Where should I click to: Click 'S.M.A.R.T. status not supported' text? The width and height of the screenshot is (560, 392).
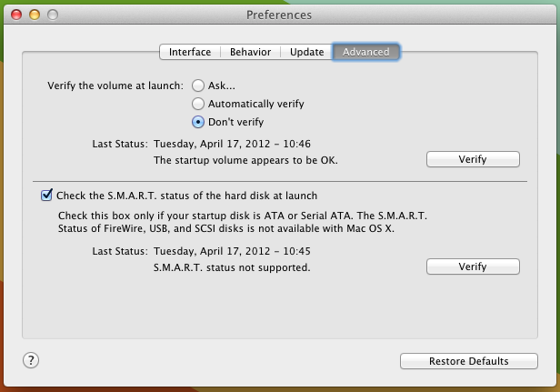pyautogui.click(x=232, y=267)
